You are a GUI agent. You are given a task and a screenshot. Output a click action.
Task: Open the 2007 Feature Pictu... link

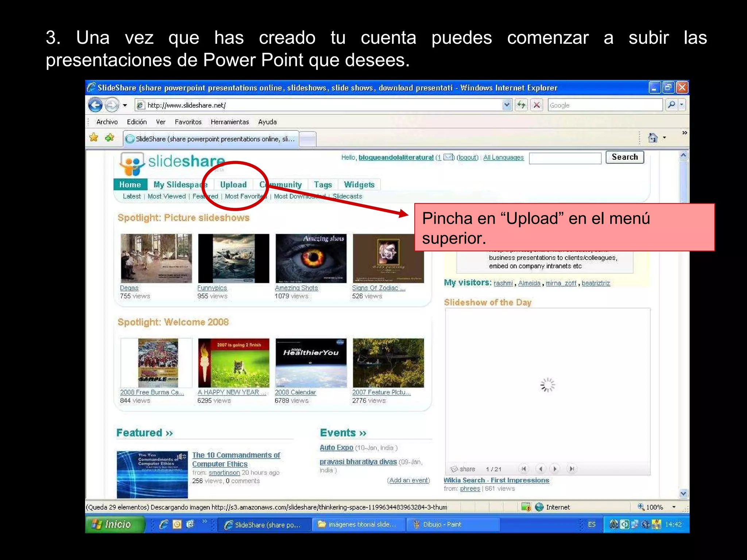click(382, 392)
